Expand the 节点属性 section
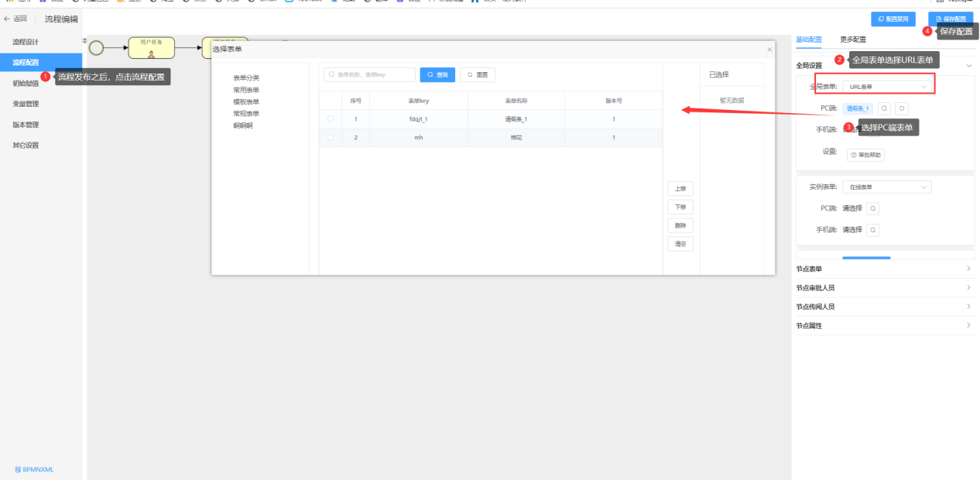980x480 pixels. click(885, 326)
